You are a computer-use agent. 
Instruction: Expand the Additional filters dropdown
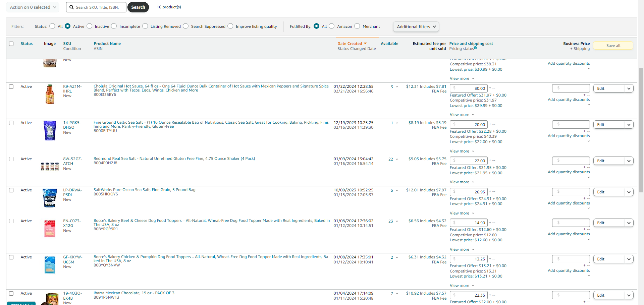click(x=416, y=26)
